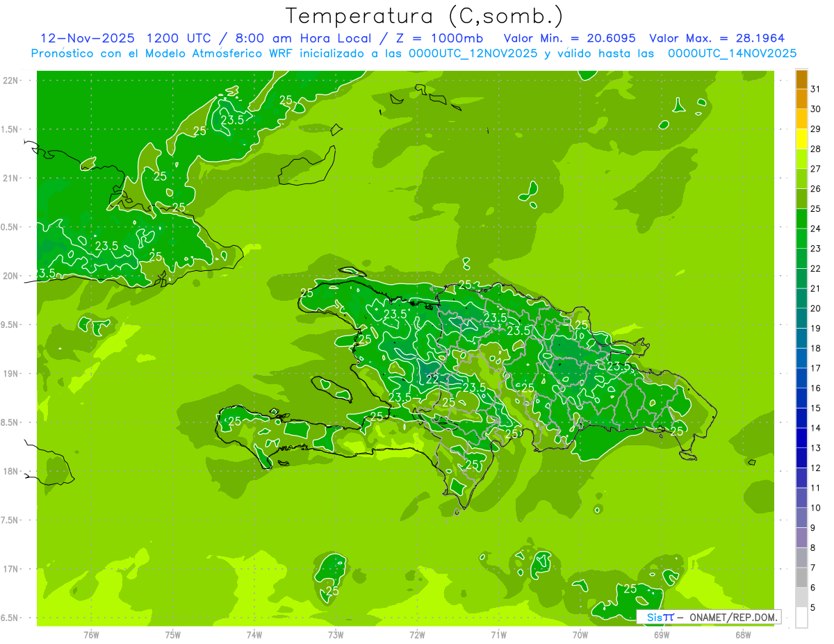Click the 20N latitude axis label

click(x=11, y=276)
